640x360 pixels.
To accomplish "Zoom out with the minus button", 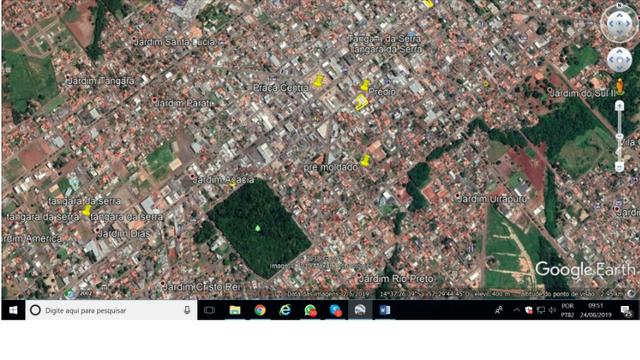I will click(x=620, y=167).
